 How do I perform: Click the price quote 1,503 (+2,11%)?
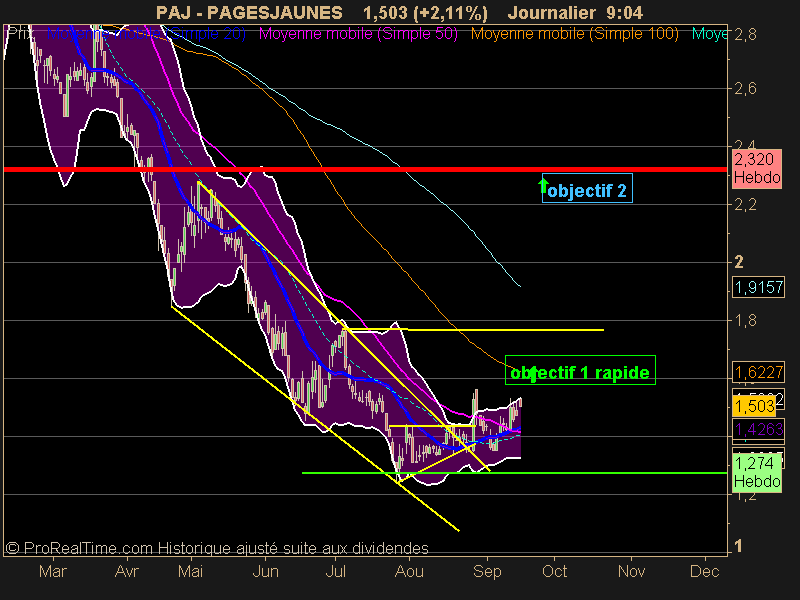[x=426, y=13]
